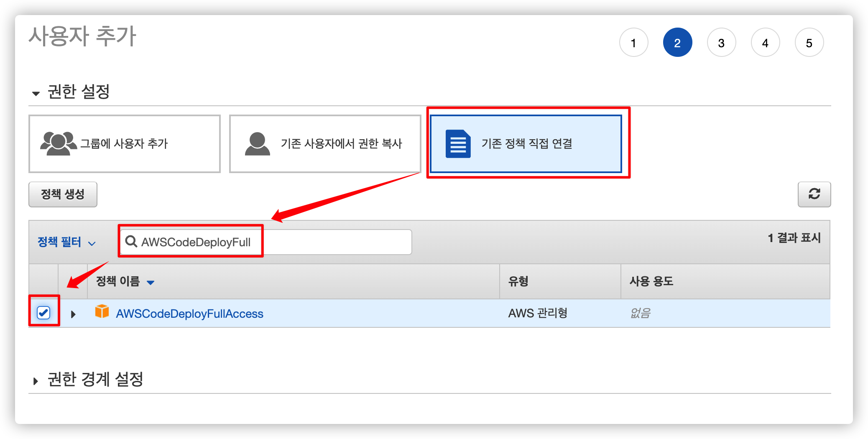868x439 pixels.
Task: Click into the policy search input field
Action: (x=266, y=242)
